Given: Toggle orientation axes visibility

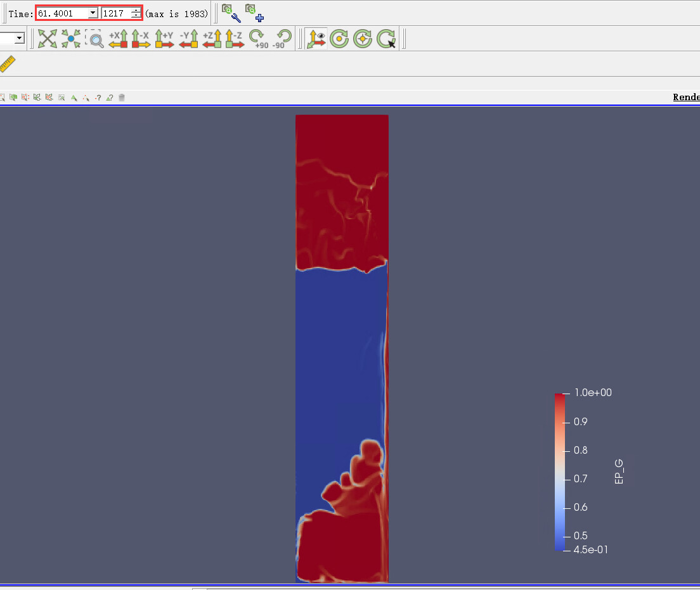Looking at the screenshot, I should coord(316,39).
